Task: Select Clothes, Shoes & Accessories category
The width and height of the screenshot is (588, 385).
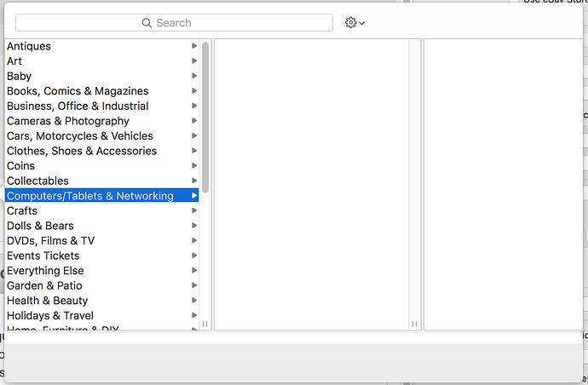Action: (101, 151)
